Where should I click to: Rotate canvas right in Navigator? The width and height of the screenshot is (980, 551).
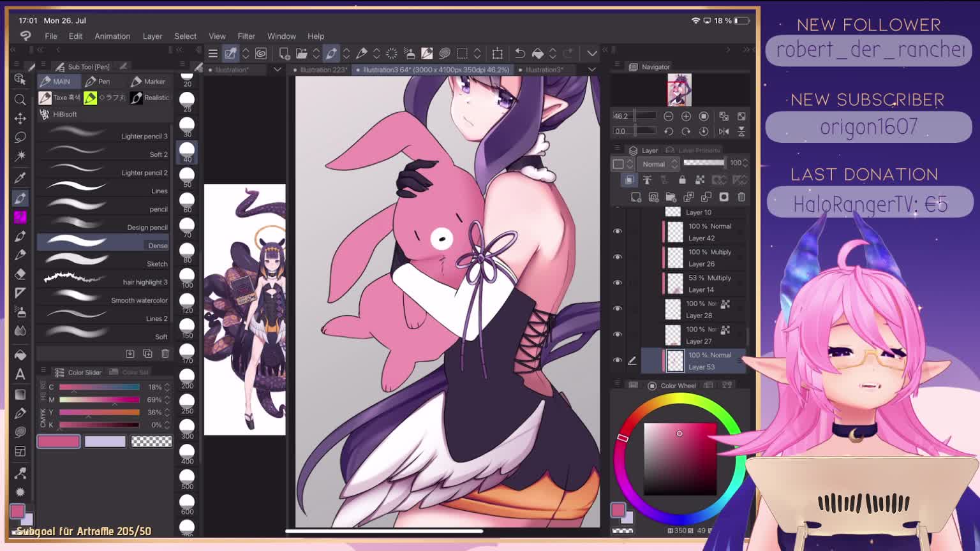click(686, 131)
